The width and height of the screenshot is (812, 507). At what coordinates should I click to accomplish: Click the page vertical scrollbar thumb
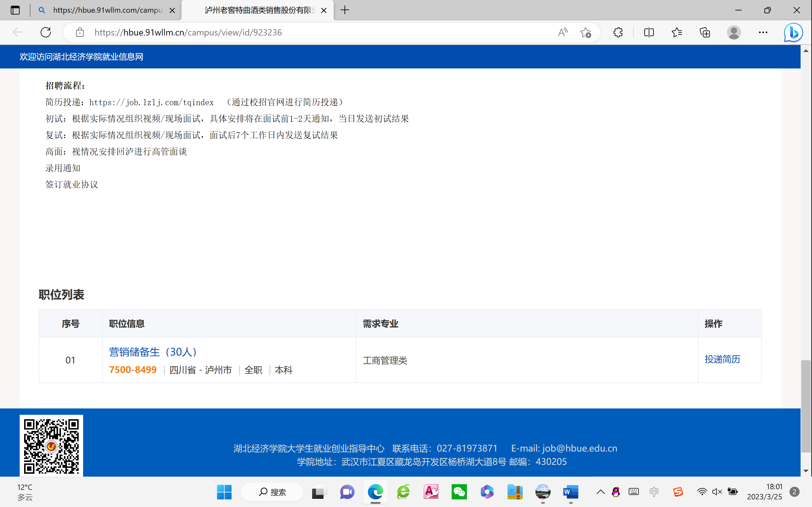coord(806,406)
